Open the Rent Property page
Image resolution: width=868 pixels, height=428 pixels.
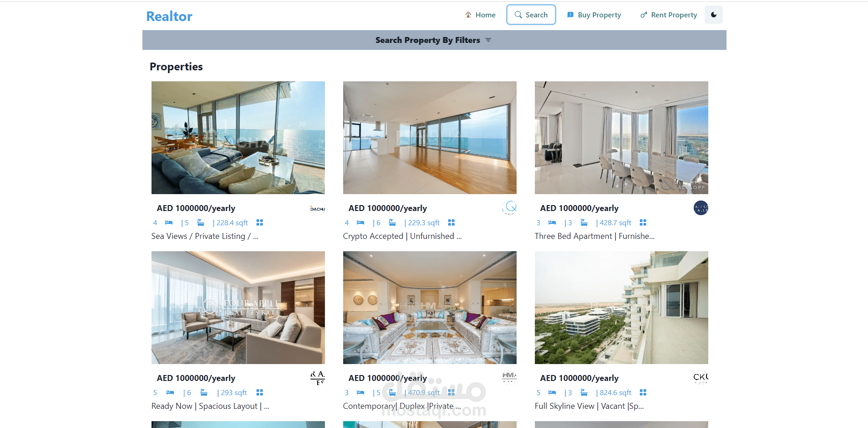click(x=669, y=15)
